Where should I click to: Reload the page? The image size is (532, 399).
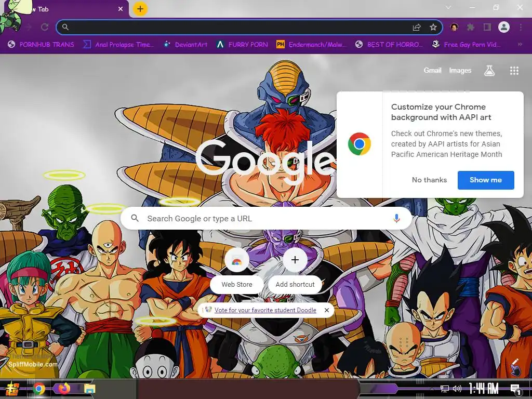45,27
